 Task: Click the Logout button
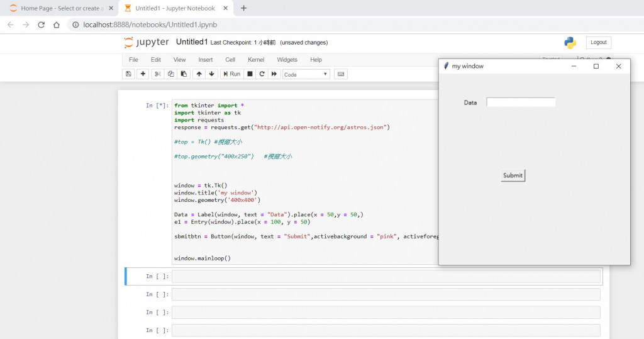[599, 42]
